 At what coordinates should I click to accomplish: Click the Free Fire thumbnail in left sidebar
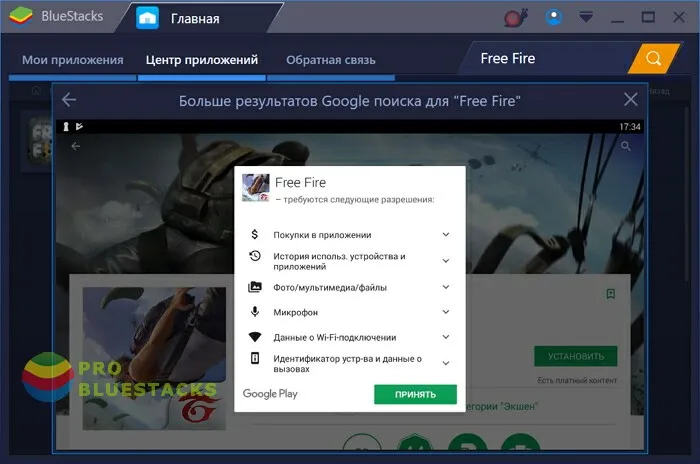40,141
